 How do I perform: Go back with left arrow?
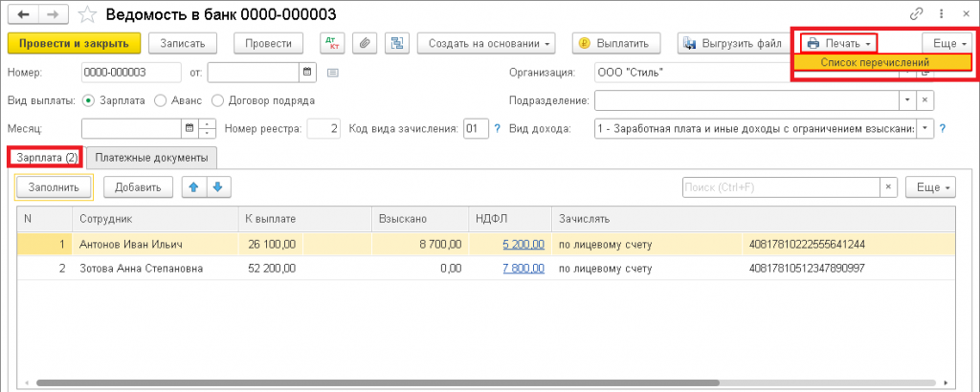[26, 13]
